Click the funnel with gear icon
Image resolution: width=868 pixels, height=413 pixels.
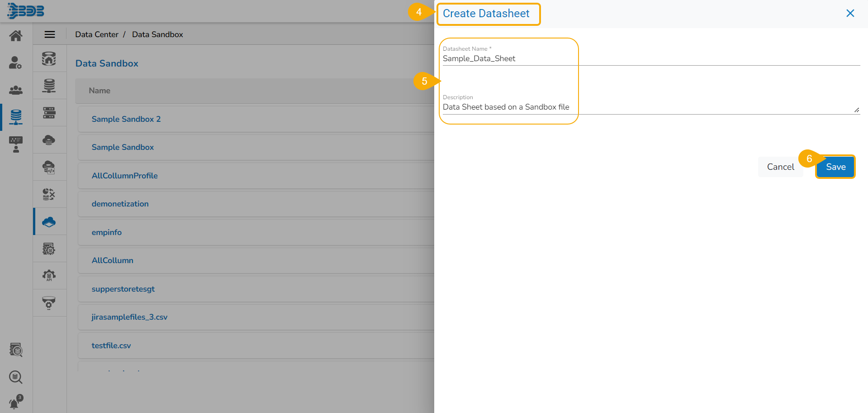click(x=49, y=303)
